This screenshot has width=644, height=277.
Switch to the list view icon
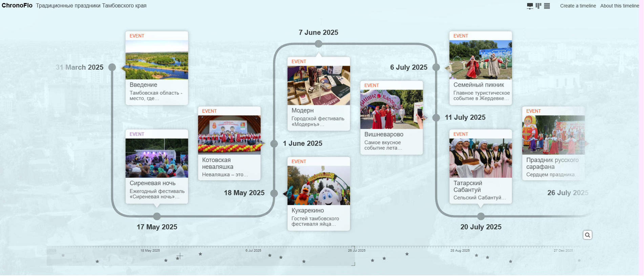coord(547,6)
